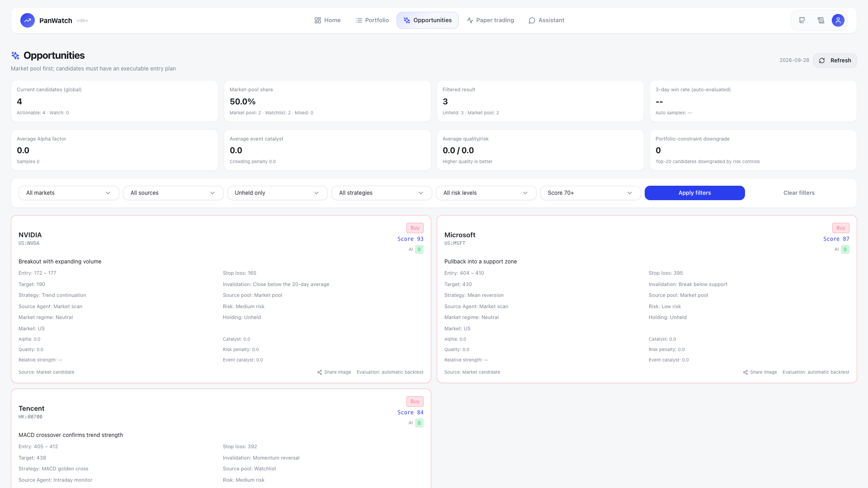Click 'Breakout with expanding volume' text
The width and height of the screenshot is (868, 488).
click(60, 262)
